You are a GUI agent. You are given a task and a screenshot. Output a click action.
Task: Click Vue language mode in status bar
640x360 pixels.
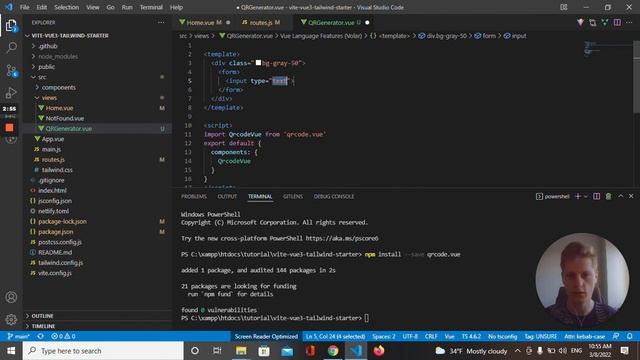(449, 336)
